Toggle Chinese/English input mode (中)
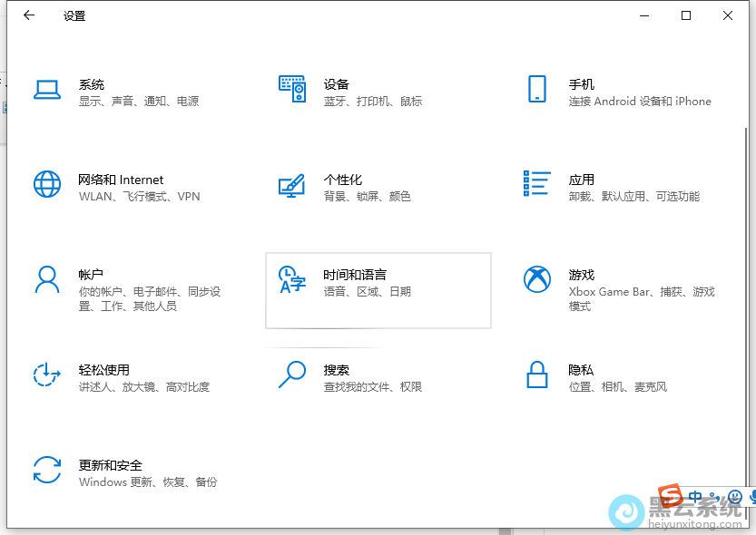Screen dimensions: 756x535 pos(695,496)
